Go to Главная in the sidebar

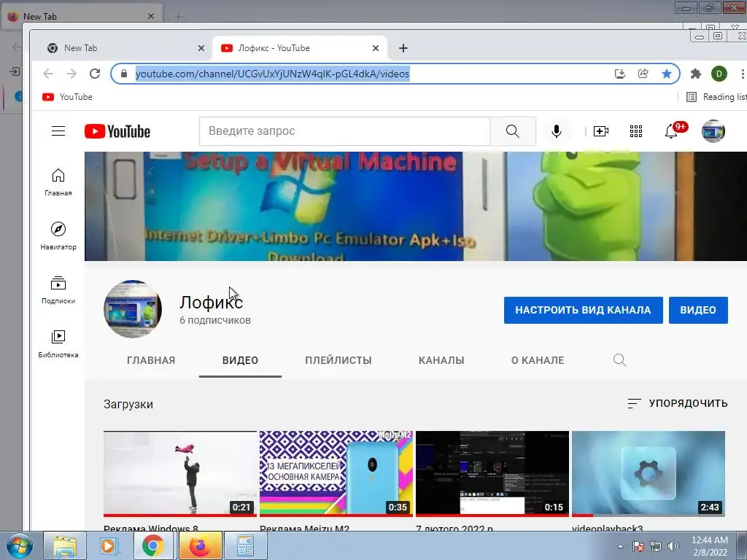coord(58,182)
